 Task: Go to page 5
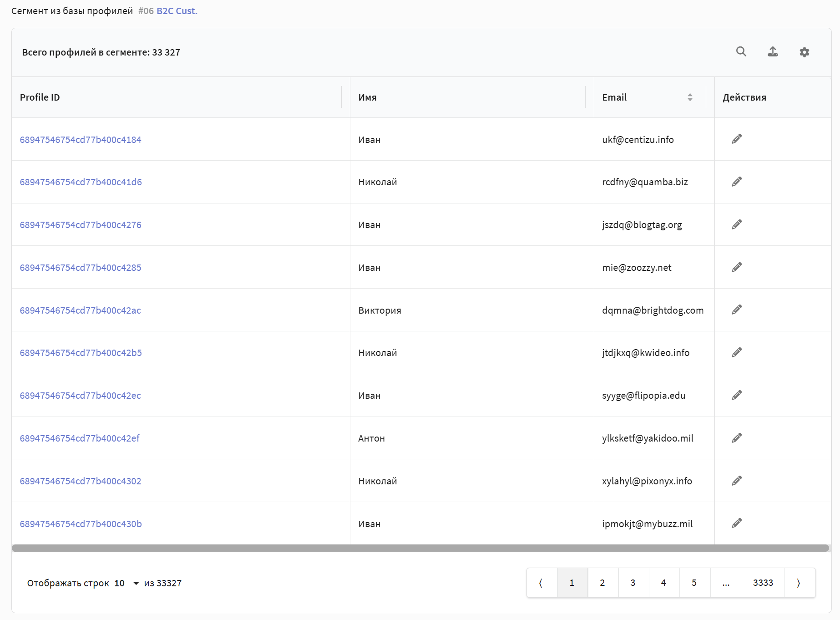(694, 583)
